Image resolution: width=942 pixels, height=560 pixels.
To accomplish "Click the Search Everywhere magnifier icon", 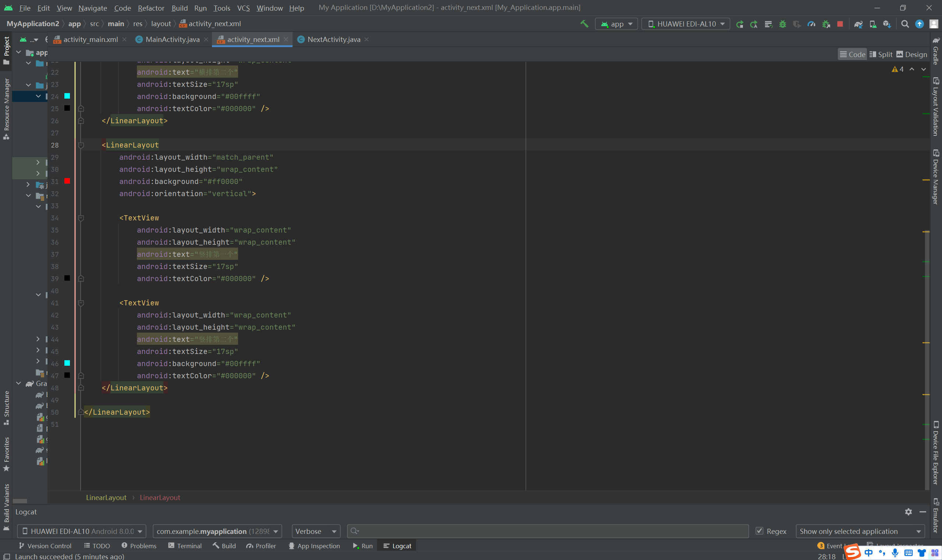I will point(905,24).
